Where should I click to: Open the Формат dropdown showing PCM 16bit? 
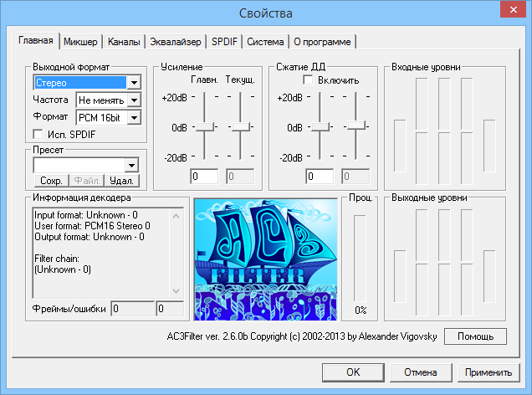(135, 118)
